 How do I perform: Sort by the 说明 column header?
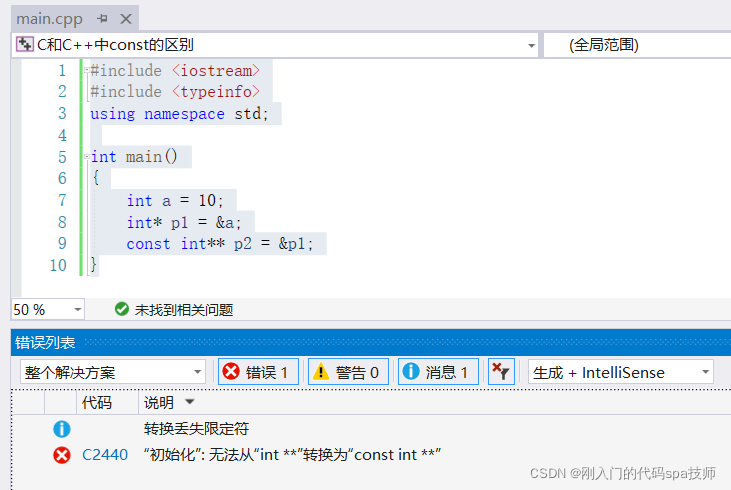(159, 402)
